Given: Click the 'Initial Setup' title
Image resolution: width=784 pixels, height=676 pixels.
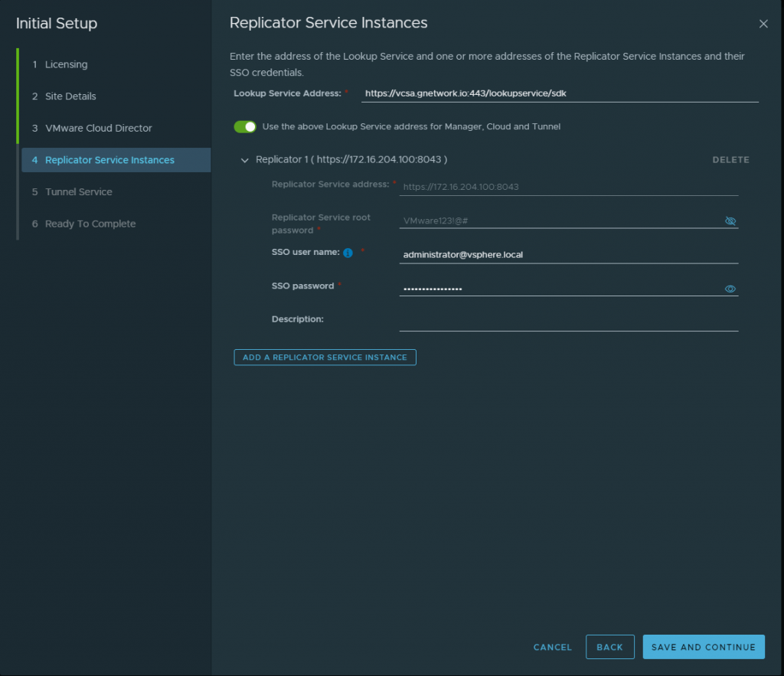Looking at the screenshot, I should coord(57,24).
